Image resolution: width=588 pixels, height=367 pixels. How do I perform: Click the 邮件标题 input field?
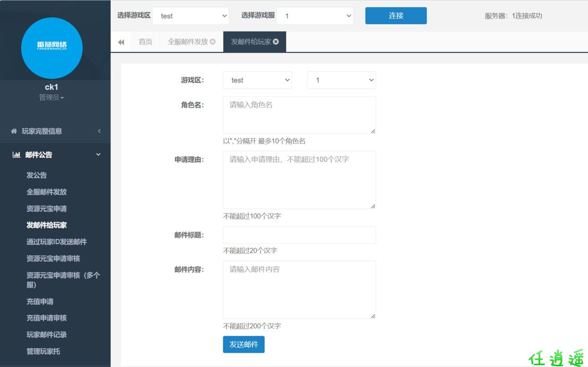pos(299,234)
